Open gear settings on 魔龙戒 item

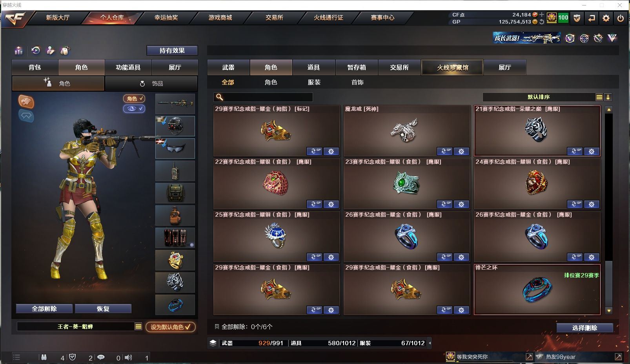[x=461, y=151]
